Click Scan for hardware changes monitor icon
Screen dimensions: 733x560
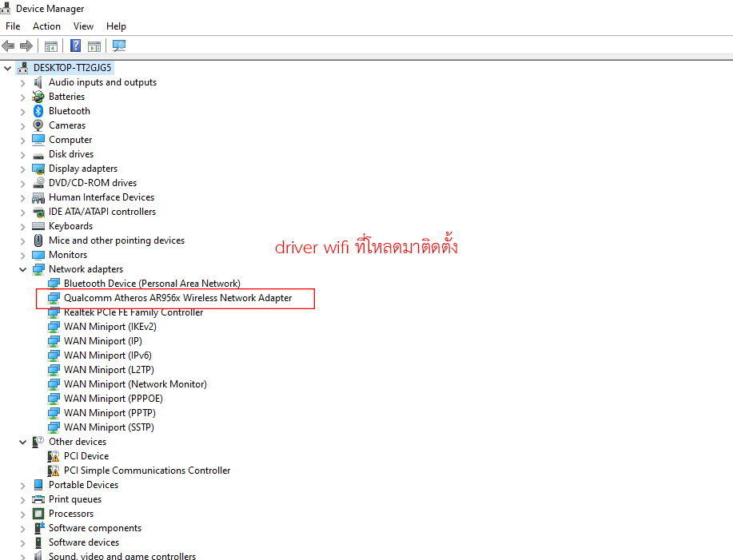click(x=119, y=46)
